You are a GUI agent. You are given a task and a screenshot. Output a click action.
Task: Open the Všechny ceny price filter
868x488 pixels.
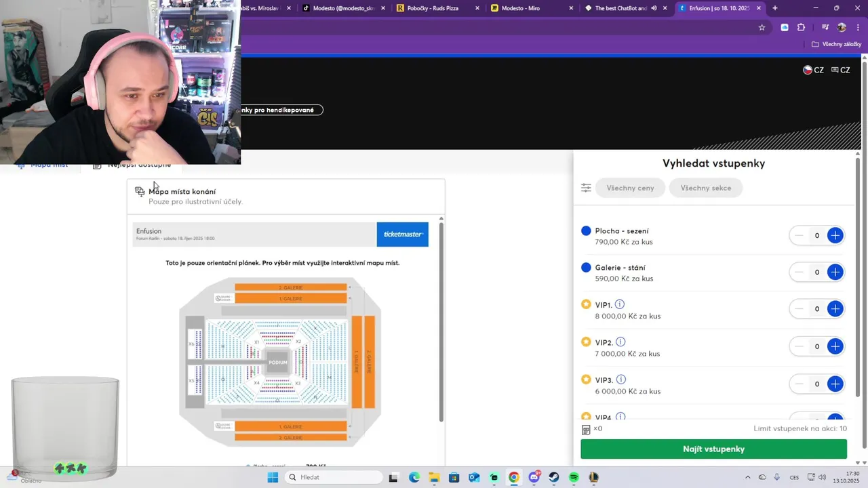(x=630, y=188)
